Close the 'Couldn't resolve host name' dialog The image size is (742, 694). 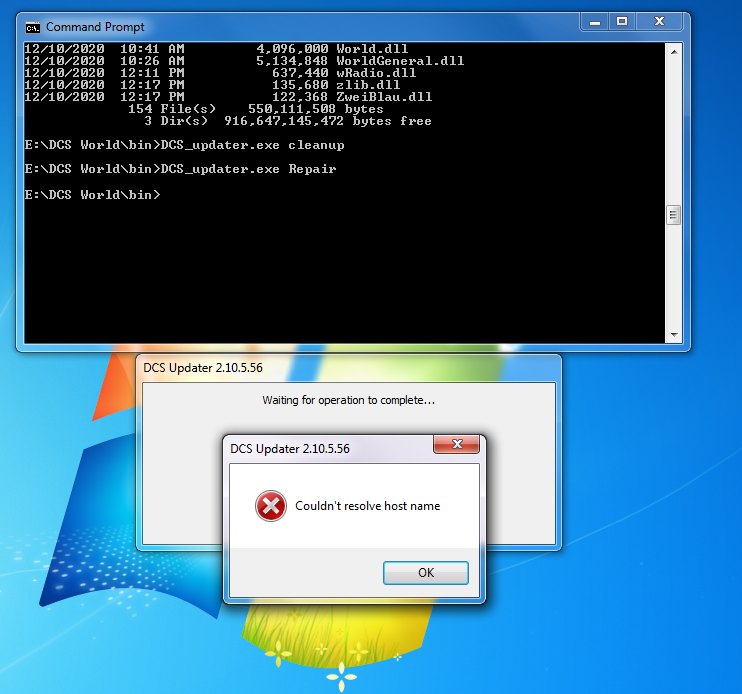pos(457,444)
